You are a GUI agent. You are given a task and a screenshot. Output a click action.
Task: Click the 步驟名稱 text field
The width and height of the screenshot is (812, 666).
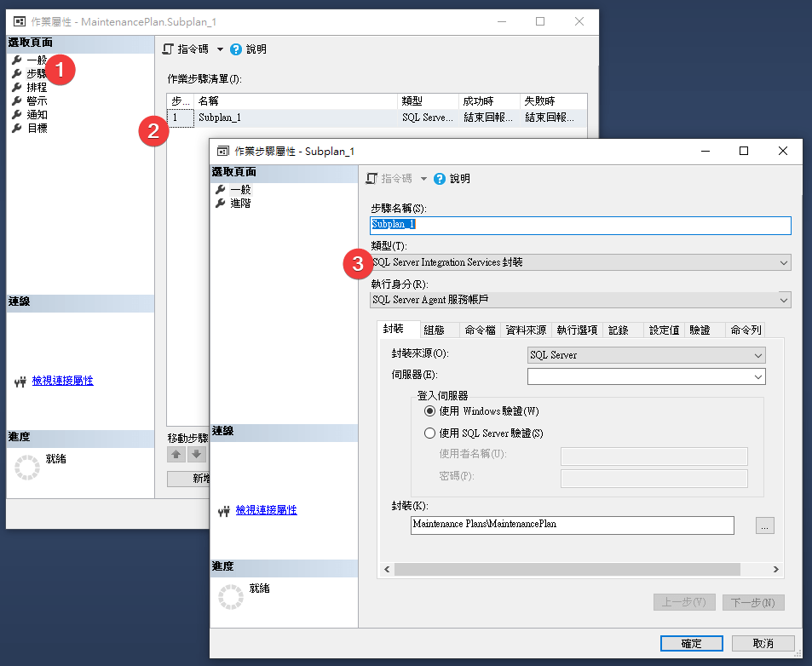[579, 226]
